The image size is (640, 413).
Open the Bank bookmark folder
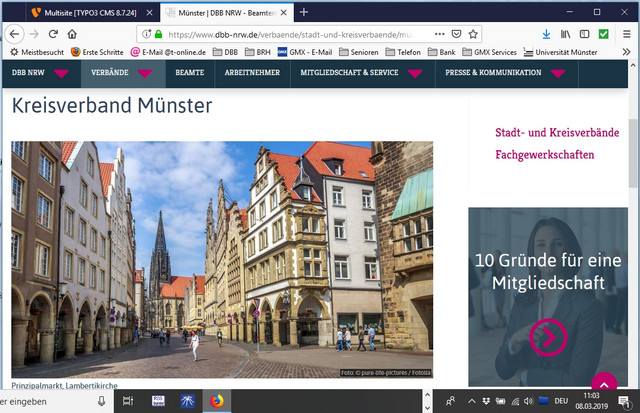coord(442,52)
